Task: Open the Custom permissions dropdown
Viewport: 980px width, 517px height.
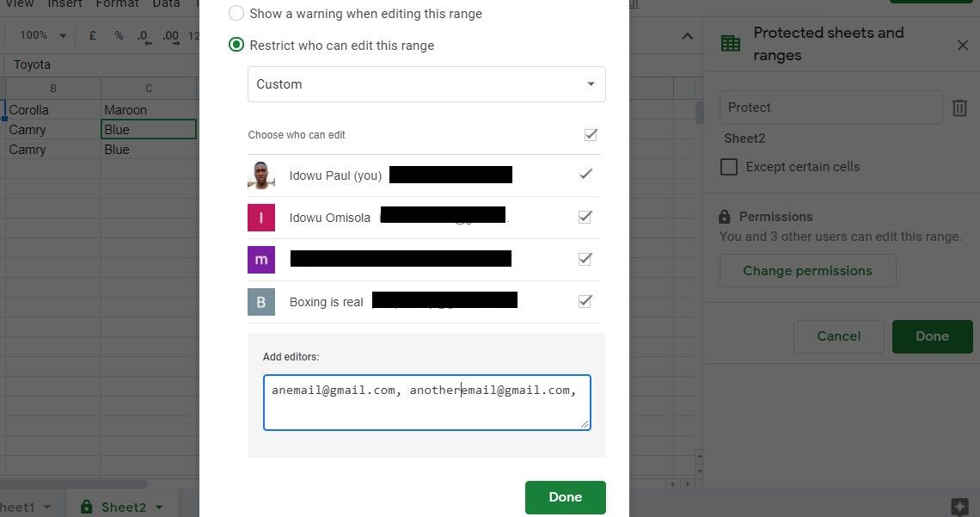Action: coord(426,84)
